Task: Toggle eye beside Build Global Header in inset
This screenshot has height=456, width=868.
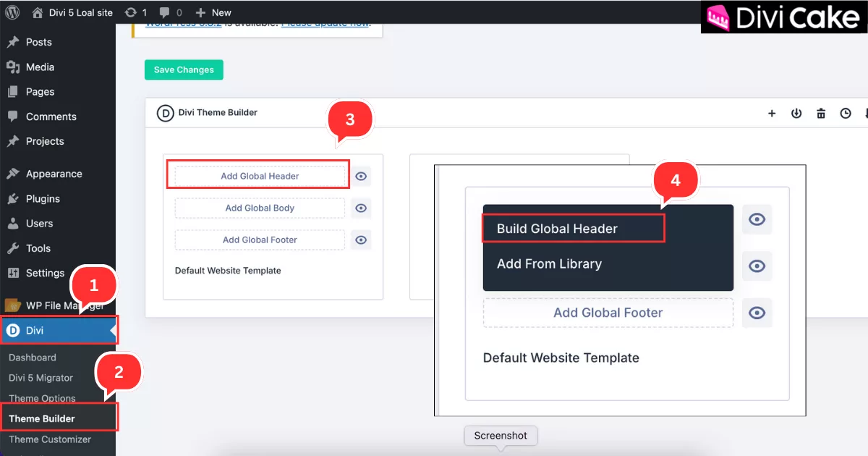Action: click(757, 219)
